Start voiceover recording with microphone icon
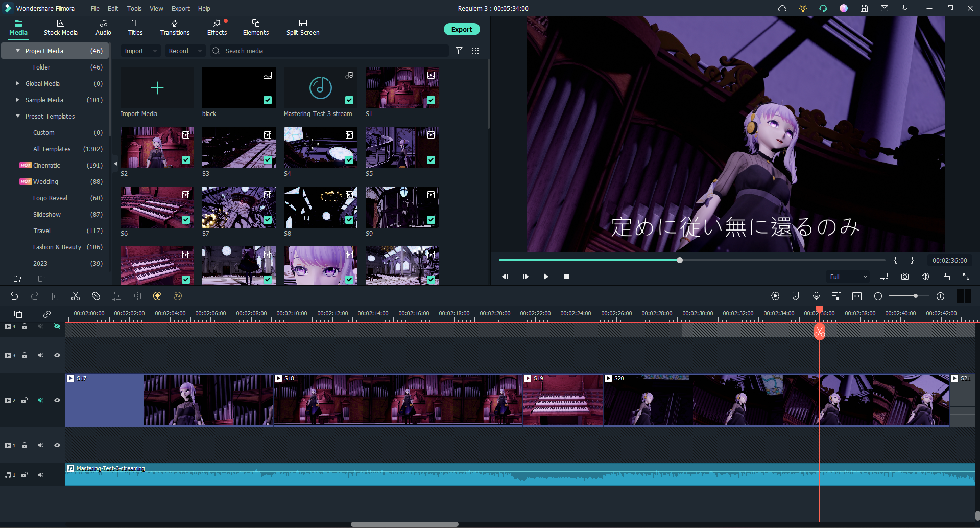Screen dimensions: 980x528 [816, 296]
